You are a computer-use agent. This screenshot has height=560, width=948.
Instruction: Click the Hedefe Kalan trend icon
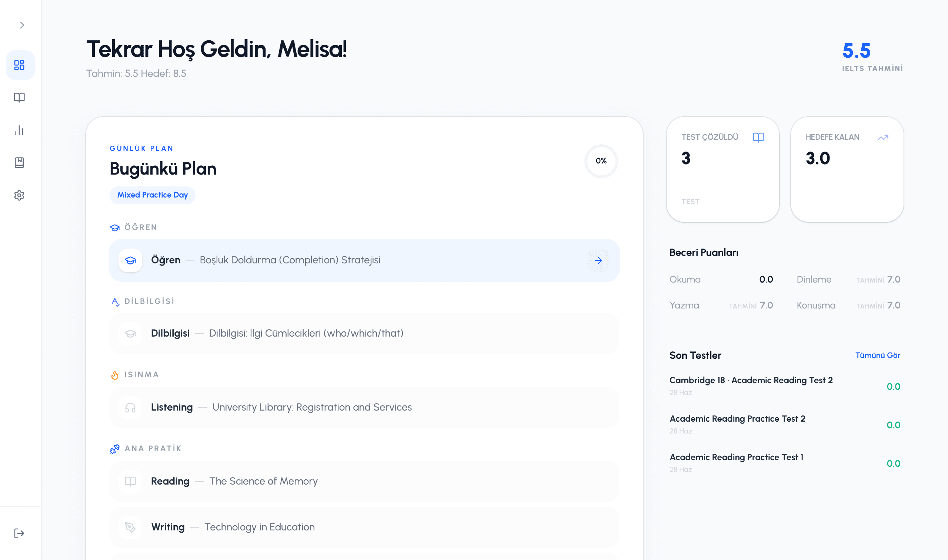click(883, 137)
